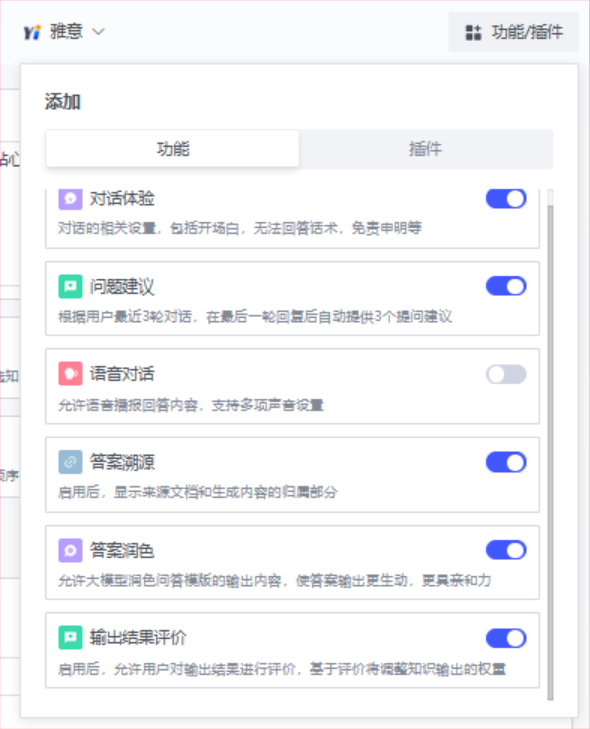The image size is (590, 729).
Task: Click the purple 对话体验 chat icon
Action: (x=70, y=199)
